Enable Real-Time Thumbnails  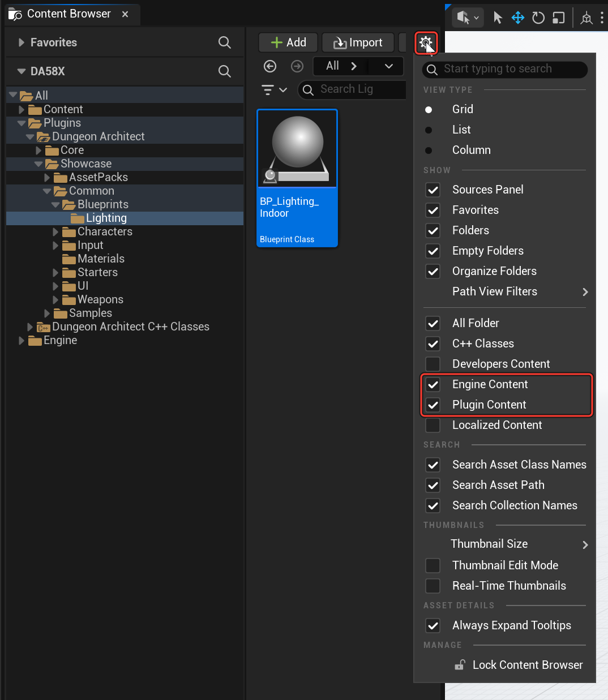433,586
